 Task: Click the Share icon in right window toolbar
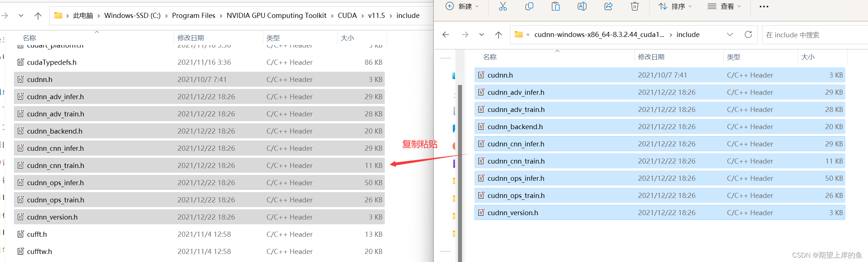tap(608, 6)
